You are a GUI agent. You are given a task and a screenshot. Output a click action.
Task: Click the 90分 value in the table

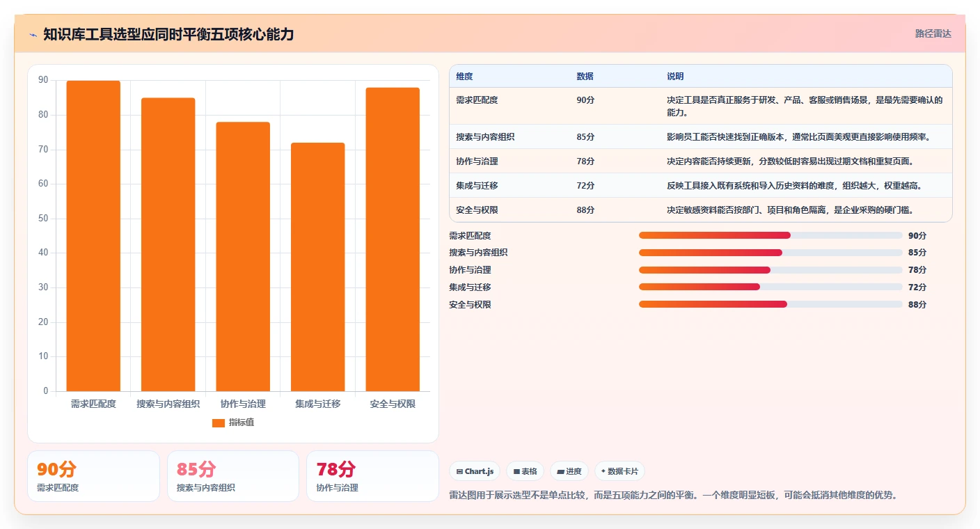coord(585,100)
